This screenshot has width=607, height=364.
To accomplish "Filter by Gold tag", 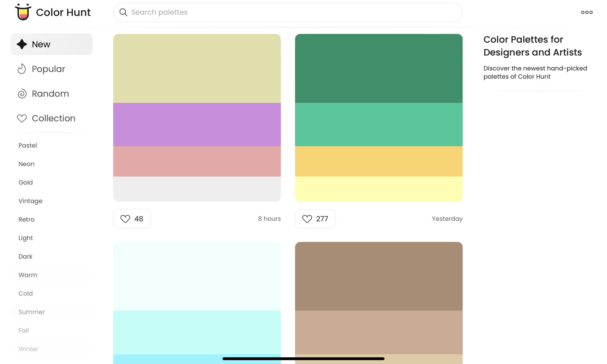I will coord(26,182).
